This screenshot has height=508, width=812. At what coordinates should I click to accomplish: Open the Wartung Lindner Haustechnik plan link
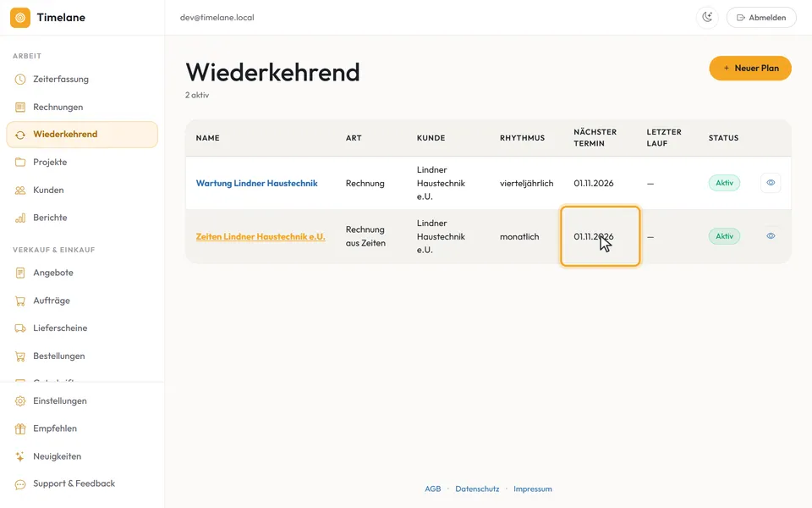(257, 184)
